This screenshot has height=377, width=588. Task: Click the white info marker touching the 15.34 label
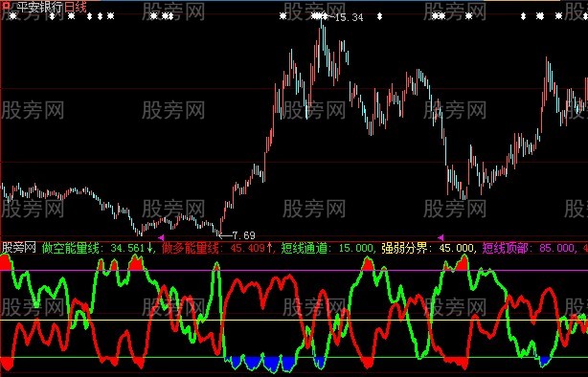click(x=325, y=16)
